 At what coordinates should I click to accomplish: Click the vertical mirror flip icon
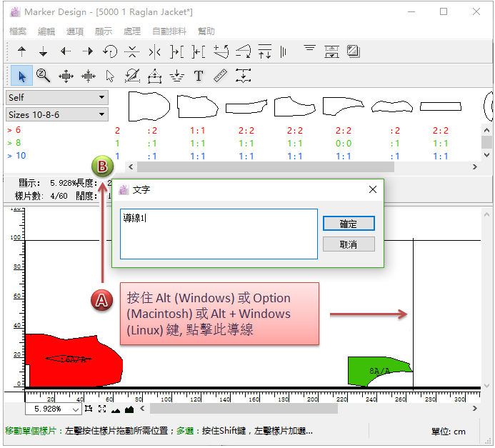click(x=154, y=51)
